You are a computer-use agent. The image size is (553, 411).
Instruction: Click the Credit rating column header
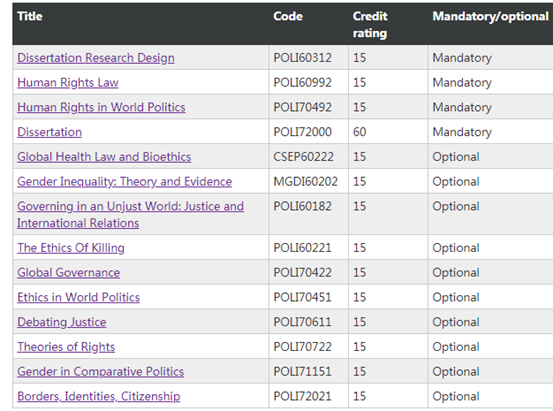(x=370, y=25)
